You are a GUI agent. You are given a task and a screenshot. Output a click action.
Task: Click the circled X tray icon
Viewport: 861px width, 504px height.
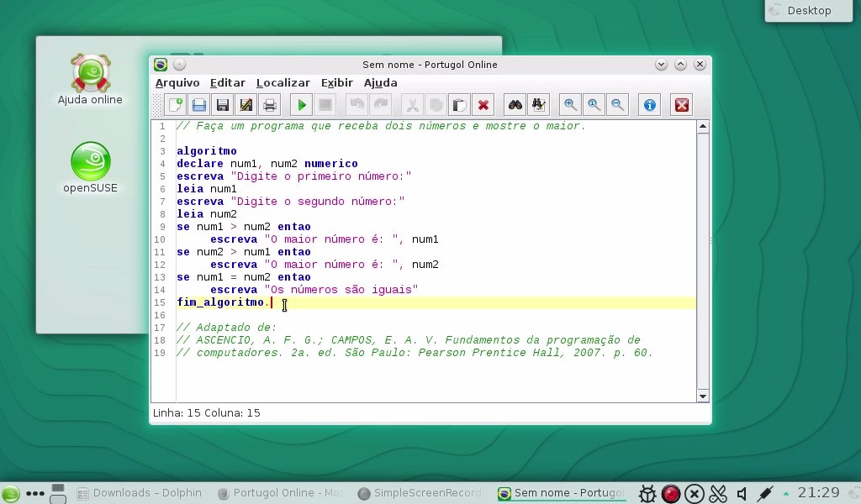coord(694,494)
